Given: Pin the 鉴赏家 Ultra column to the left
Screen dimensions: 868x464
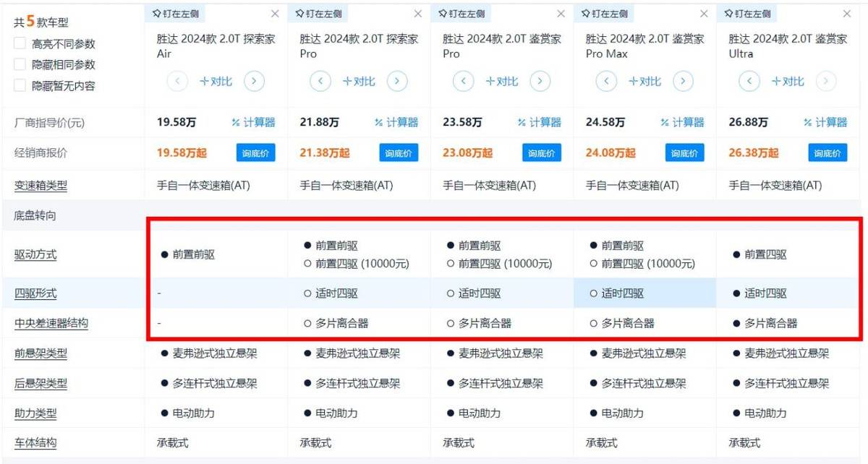Looking at the screenshot, I should (749, 14).
